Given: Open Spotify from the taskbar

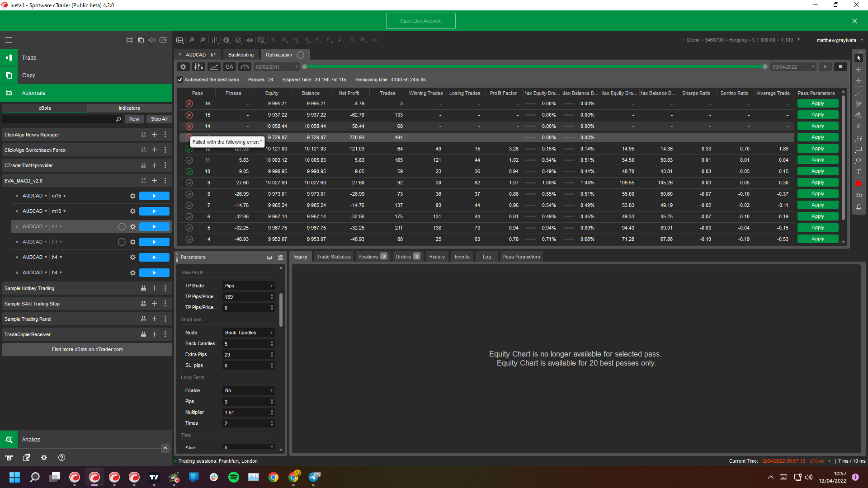Looking at the screenshot, I should coord(234,477).
